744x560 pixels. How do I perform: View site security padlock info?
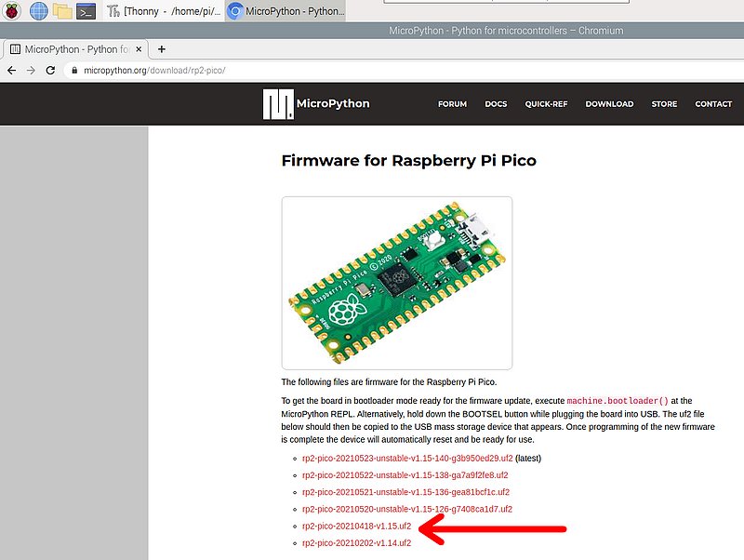point(74,71)
